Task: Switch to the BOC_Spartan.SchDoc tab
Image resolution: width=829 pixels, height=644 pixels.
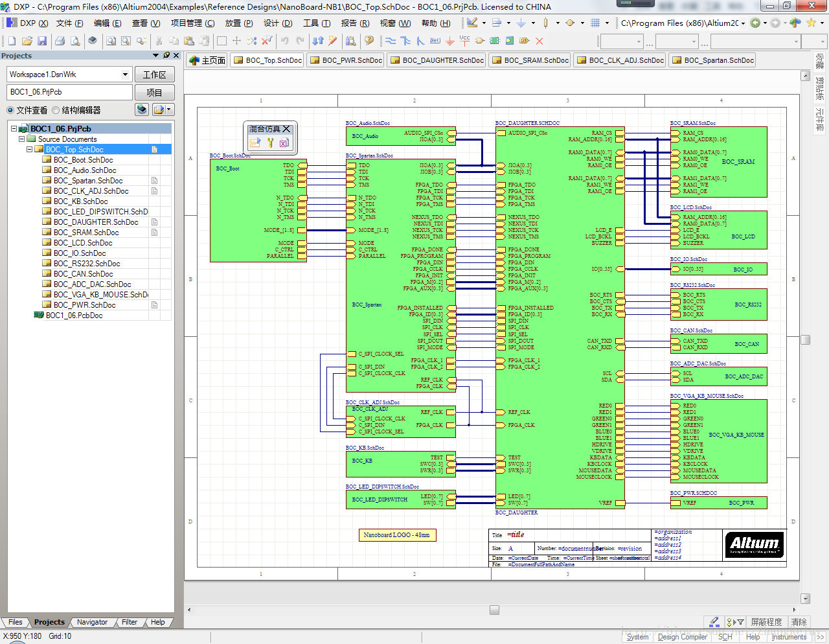Action: [712, 60]
